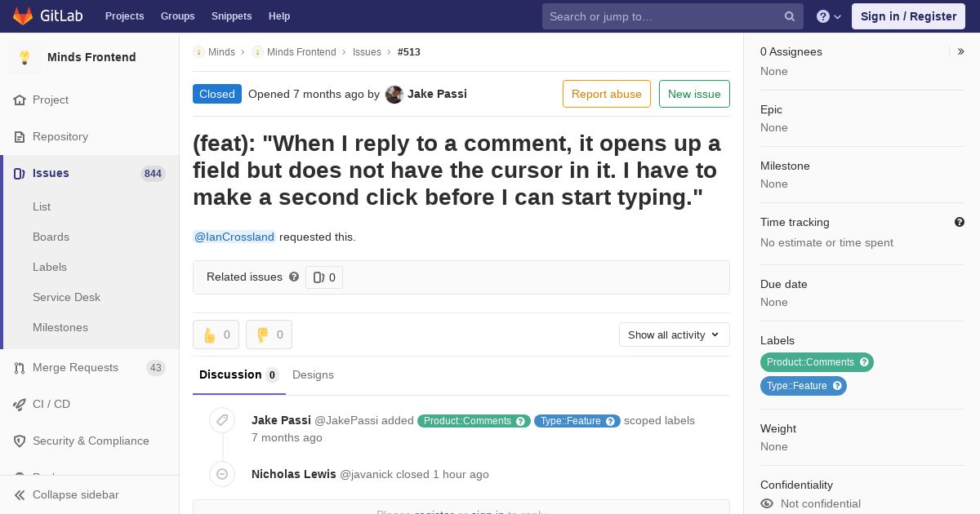Click help icon on Product::Comments sidebar label
980x514 pixels.
(x=864, y=362)
